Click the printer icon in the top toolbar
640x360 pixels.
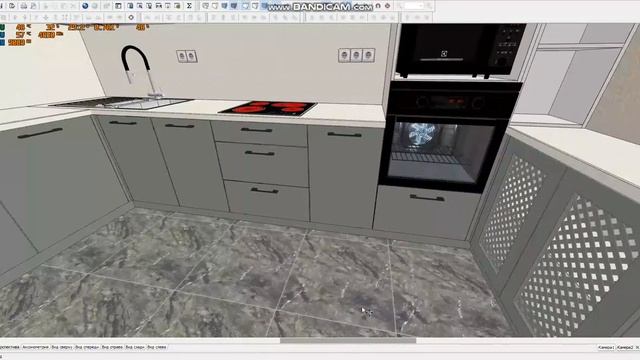click(24, 6)
